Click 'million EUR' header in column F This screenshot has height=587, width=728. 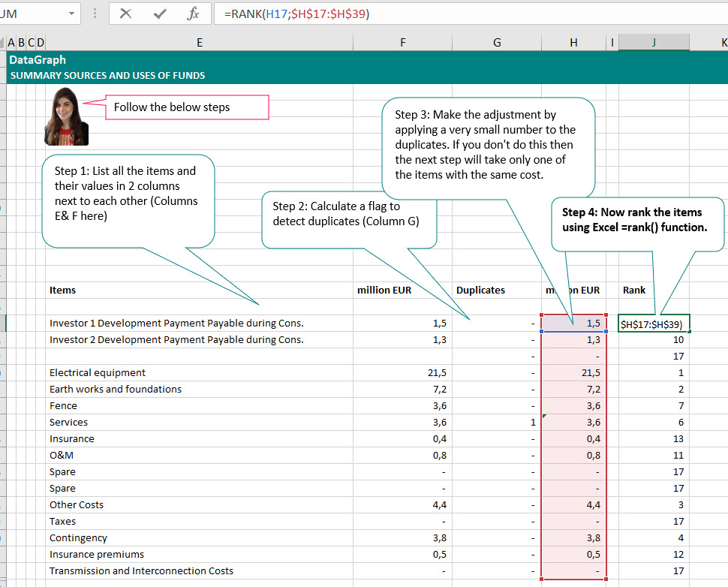(402, 290)
